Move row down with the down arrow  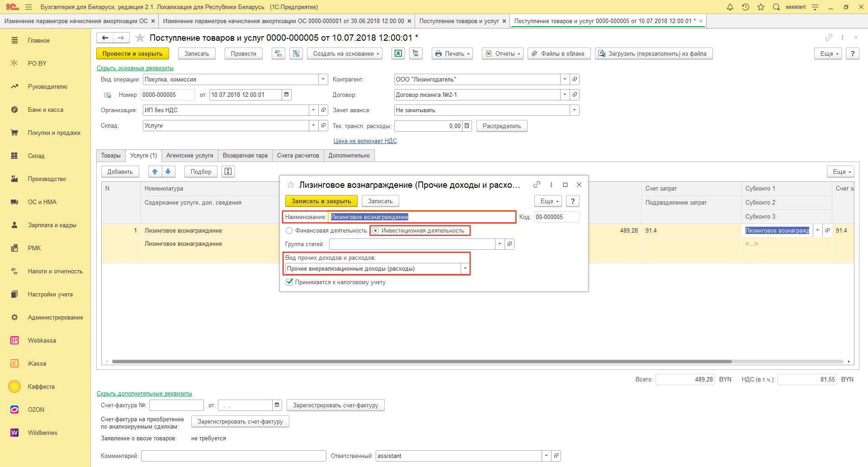(x=168, y=172)
